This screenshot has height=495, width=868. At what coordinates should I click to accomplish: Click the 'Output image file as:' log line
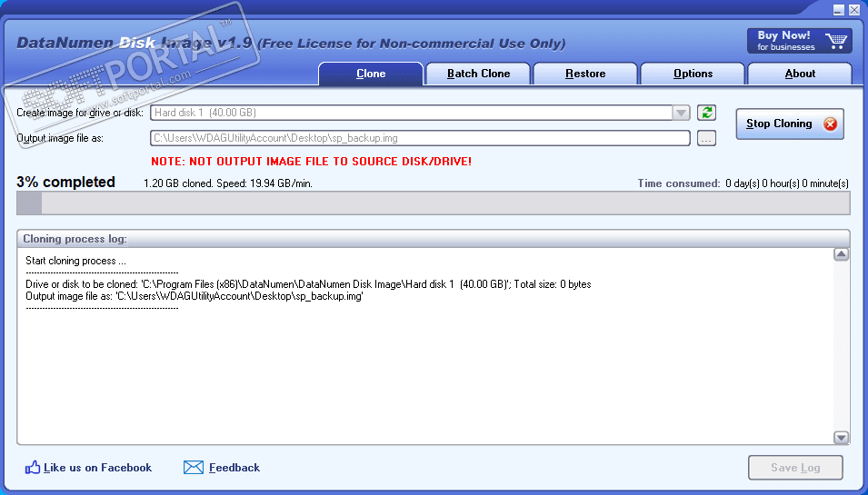point(195,296)
